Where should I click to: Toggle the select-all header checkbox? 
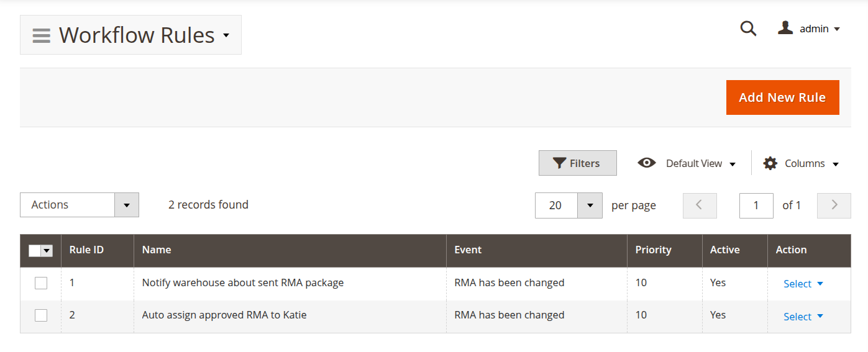[35, 251]
